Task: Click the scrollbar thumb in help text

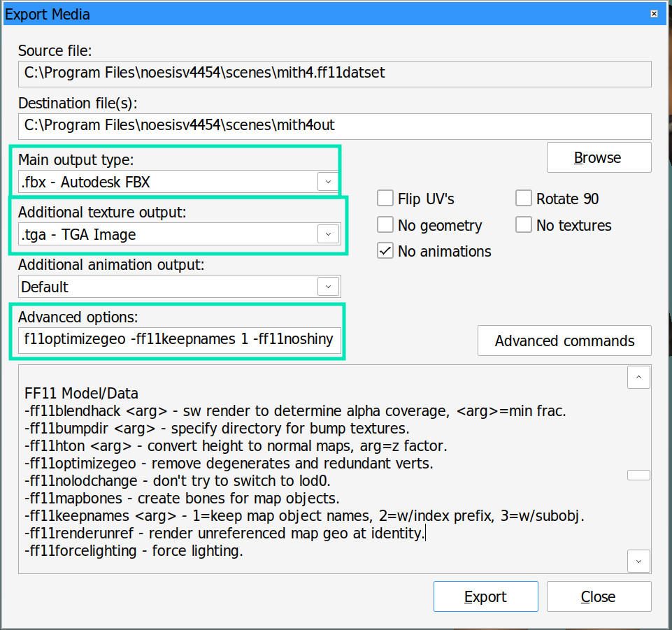Action: pyautogui.click(x=638, y=475)
